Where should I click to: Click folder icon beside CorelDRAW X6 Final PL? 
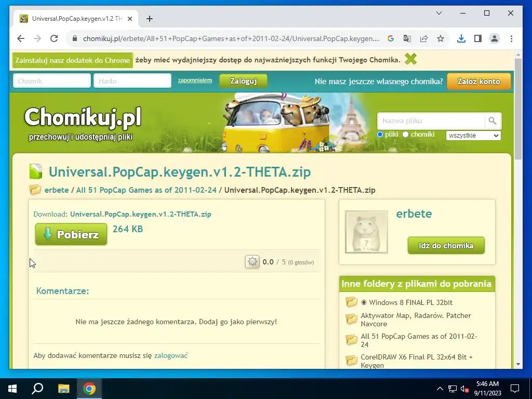click(x=352, y=360)
